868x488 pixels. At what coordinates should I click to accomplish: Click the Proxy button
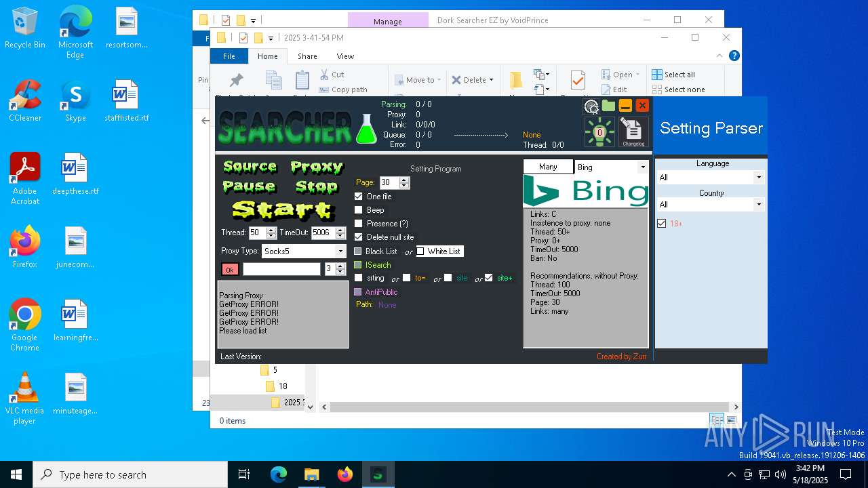click(x=317, y=167)
